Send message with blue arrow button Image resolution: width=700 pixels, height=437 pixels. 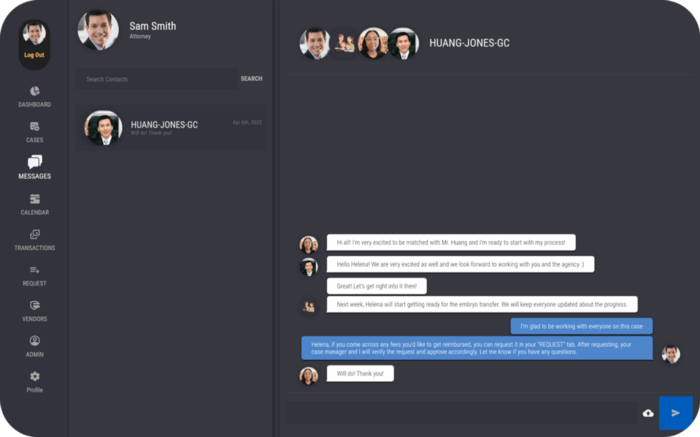pyautogui.click(x=676, y=413)
